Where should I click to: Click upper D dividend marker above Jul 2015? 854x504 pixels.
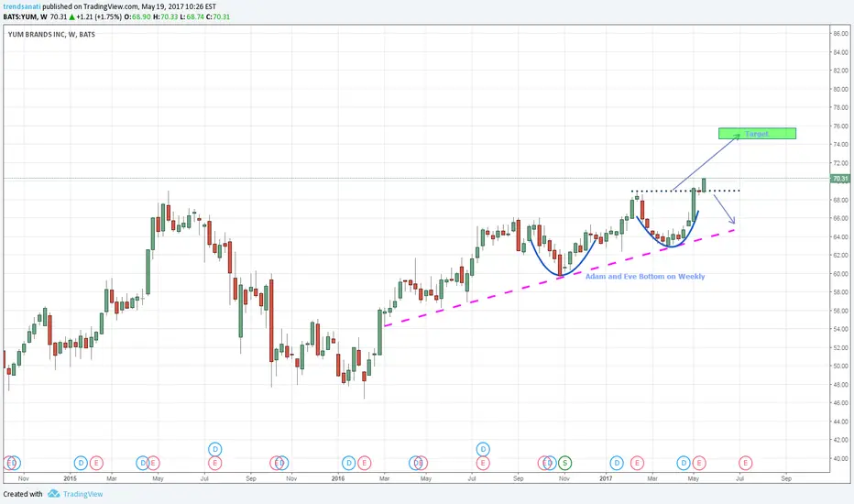click(x=214, y=450)
